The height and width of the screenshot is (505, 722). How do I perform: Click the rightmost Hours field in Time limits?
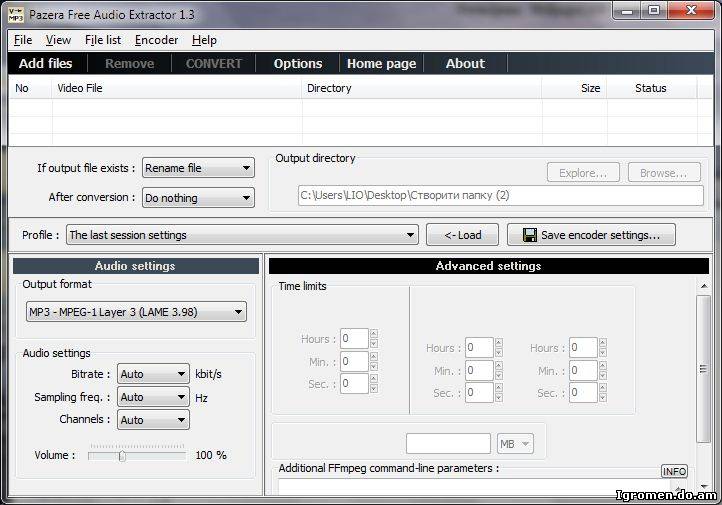pos(583,348)
